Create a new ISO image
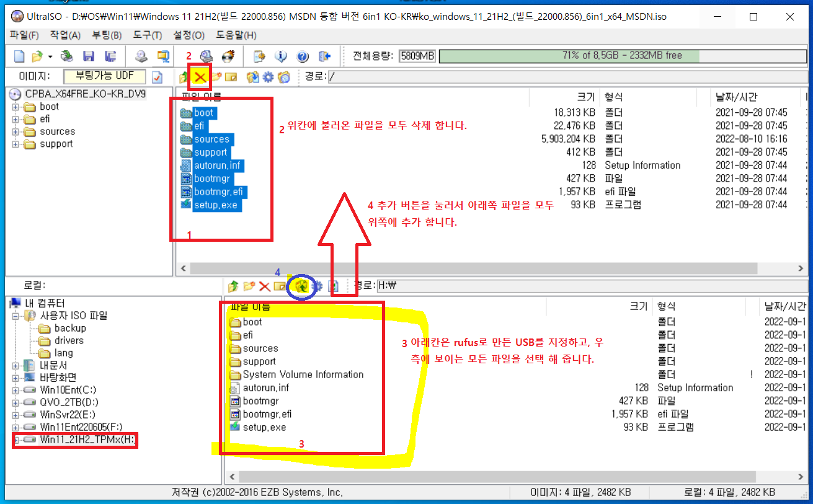The image size is (813, 504). 19,56
